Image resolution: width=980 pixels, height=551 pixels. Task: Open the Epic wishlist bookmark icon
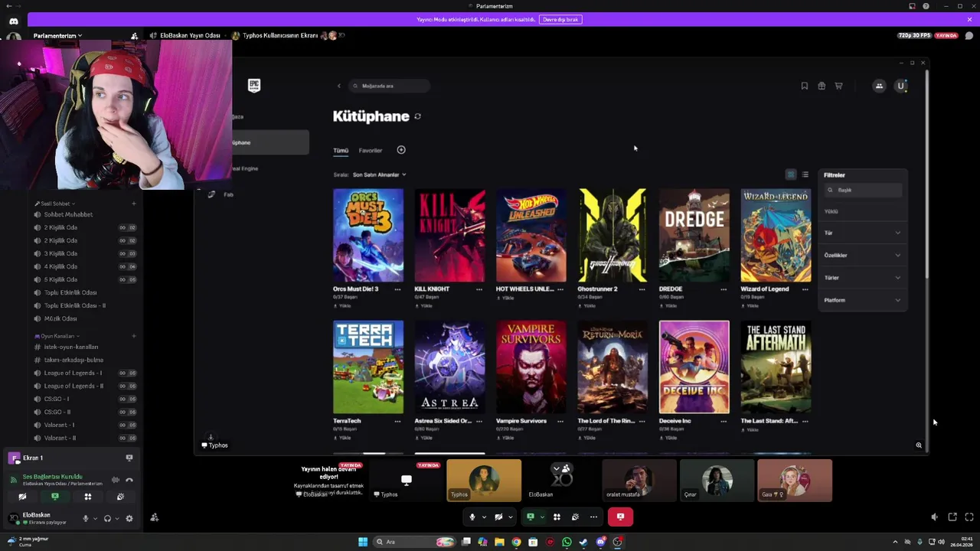coord(805,86)
